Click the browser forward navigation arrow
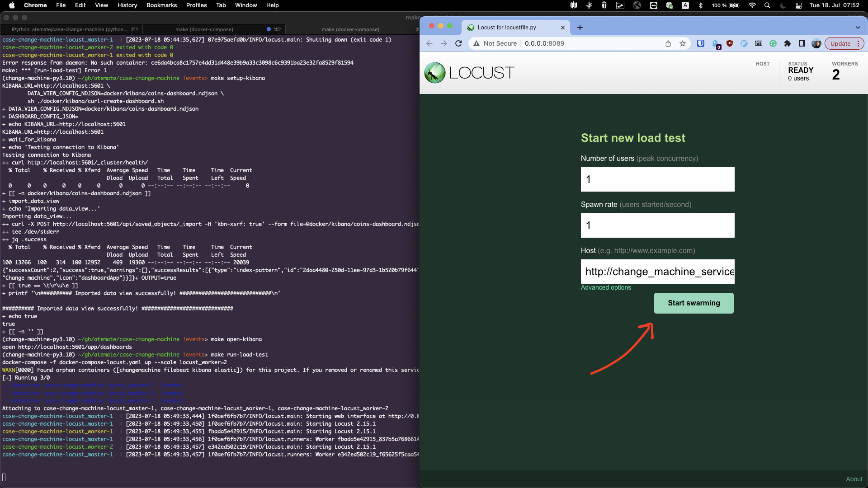Screen dimensions: 868x488 (443, 43)
